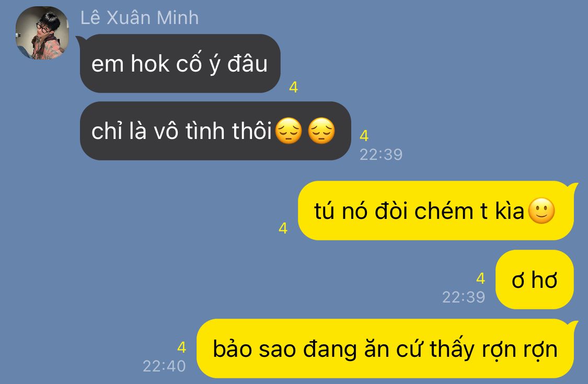The image size is (588, 384).
Task: Tap the second pensive face emoji
Action: coord(321,131)
